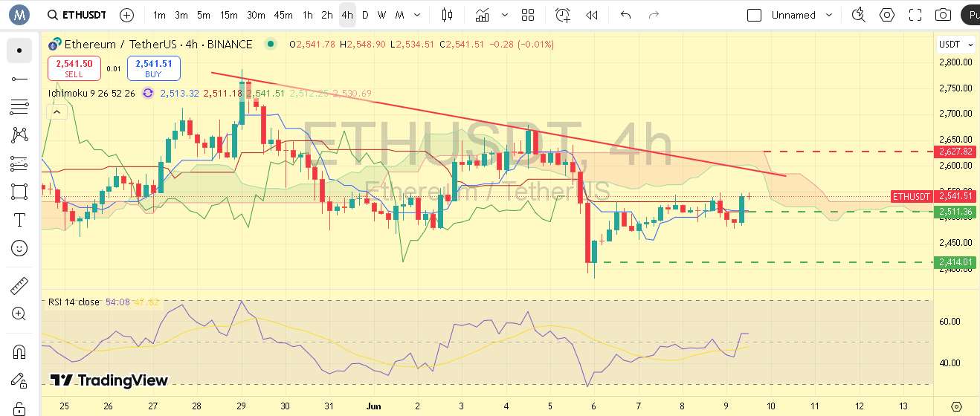The image size is (980, 416).
Task: Open the indicator templates grid icon
Action: pos(528,15)
